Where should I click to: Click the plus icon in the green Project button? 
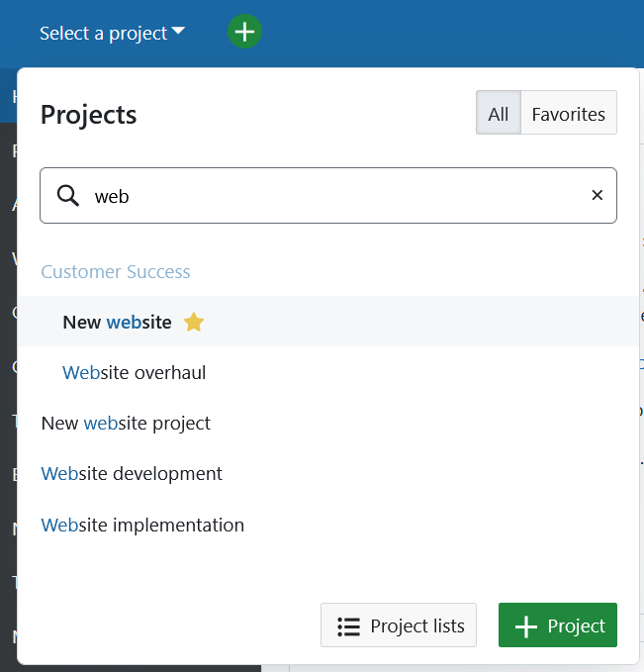click(x=527, y=625)
